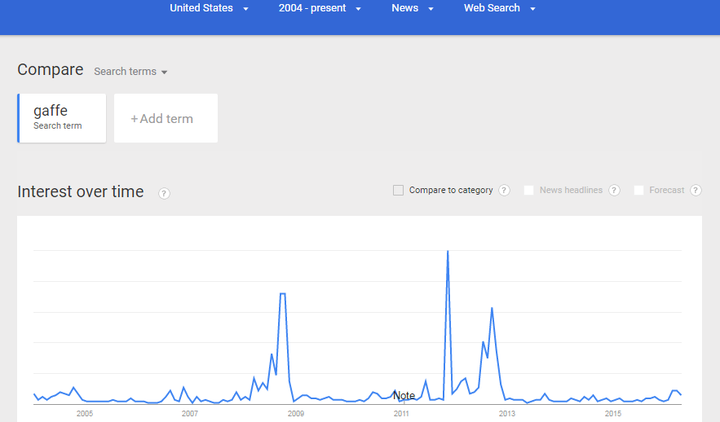Click the flat-topped chart peak before 2009
This screenshot has width=720, height=422.
[x=283, y=294]
